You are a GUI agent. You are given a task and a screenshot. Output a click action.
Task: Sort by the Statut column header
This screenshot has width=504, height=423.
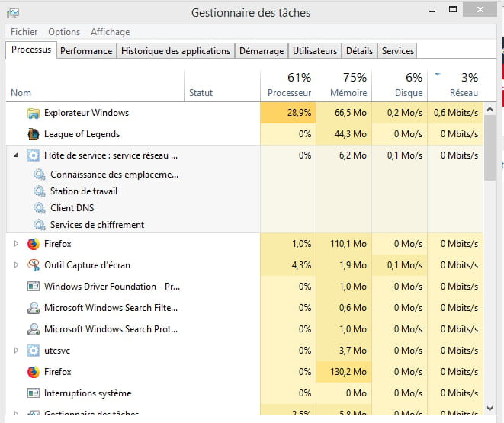pyautogui.click(x=222, y=85)
